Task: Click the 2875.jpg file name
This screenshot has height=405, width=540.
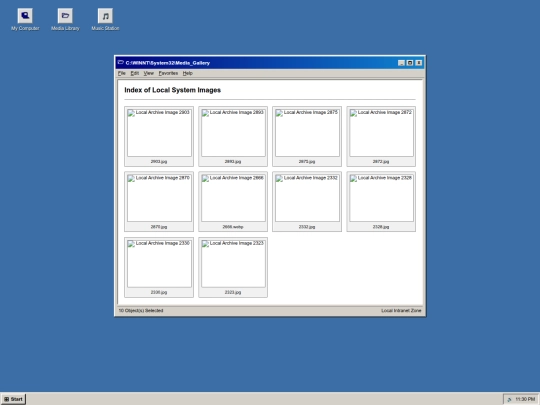Action: coord(307,162)
